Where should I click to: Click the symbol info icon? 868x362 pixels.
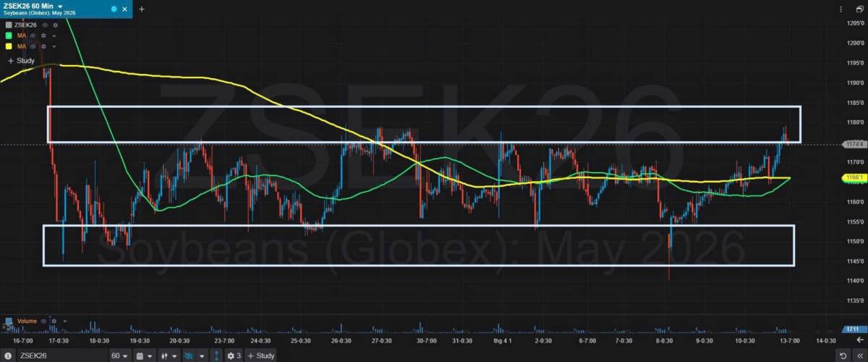pyautogui.click(x=8, y=355)
